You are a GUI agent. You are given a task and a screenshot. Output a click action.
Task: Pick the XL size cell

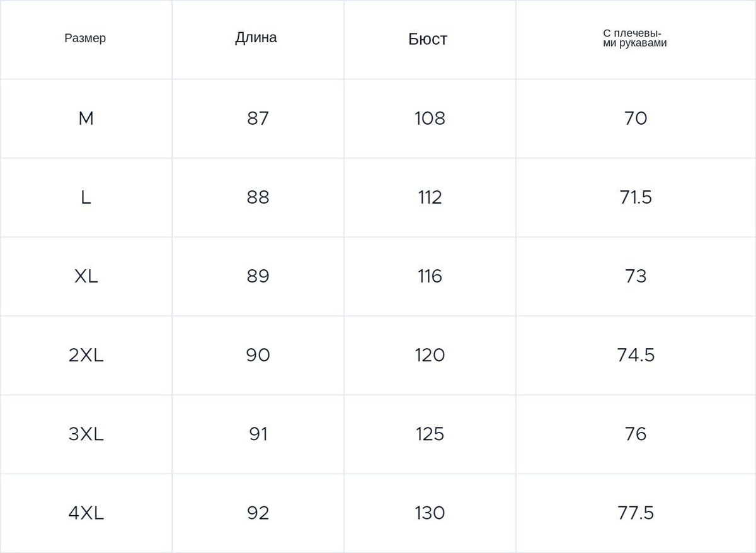coord(86,276)
